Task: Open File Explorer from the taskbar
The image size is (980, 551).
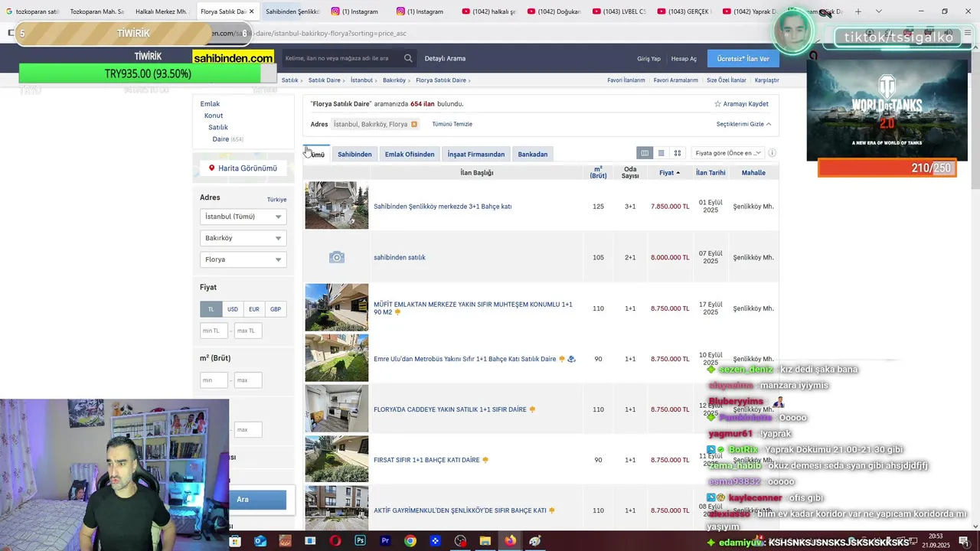Action: pos(485,541)
